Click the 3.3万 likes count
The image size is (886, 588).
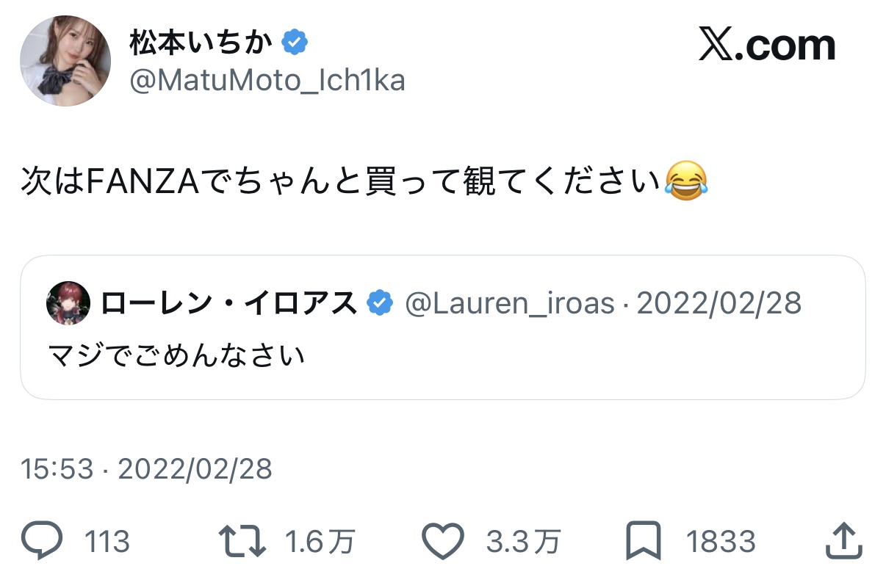[x=522, y=542]
